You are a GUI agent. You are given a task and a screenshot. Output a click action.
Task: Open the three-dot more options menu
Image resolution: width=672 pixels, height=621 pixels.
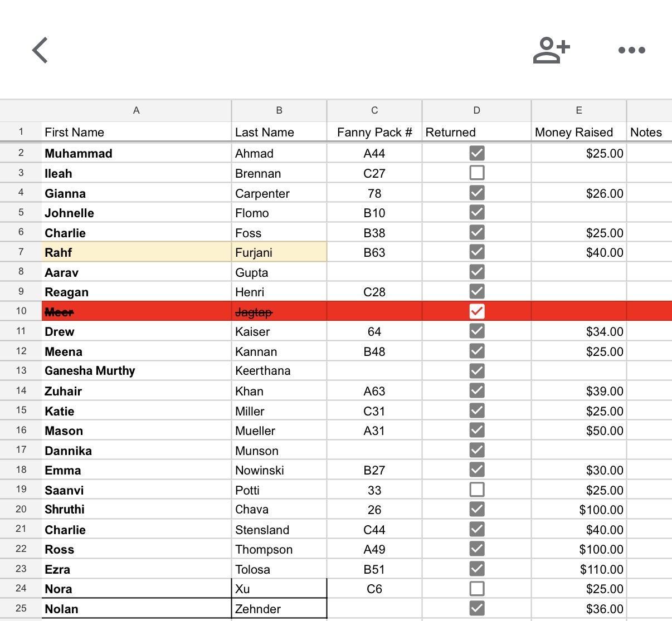coord(632,50)
